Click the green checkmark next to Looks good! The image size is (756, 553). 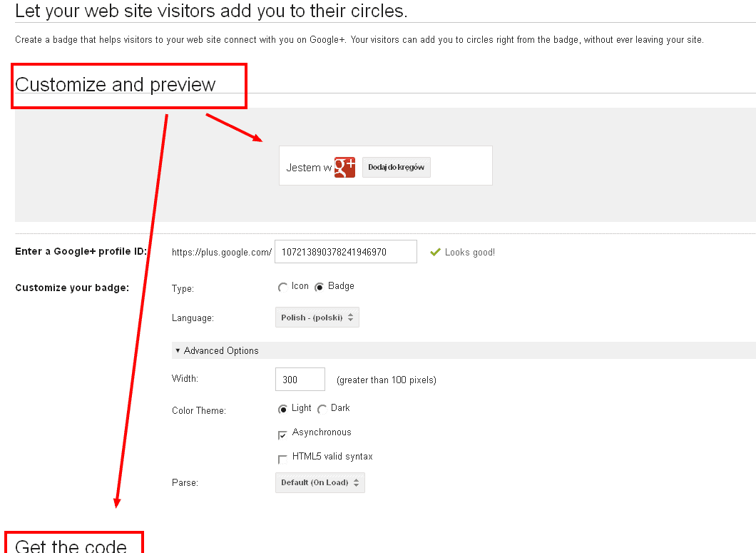[x=435, y=252]
